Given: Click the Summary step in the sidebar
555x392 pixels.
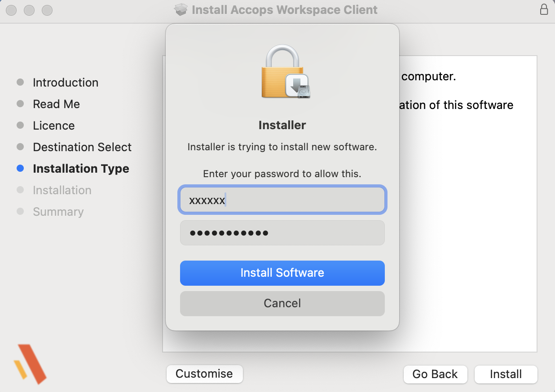Looking at the screenshot, I should (x=58, y=212).
